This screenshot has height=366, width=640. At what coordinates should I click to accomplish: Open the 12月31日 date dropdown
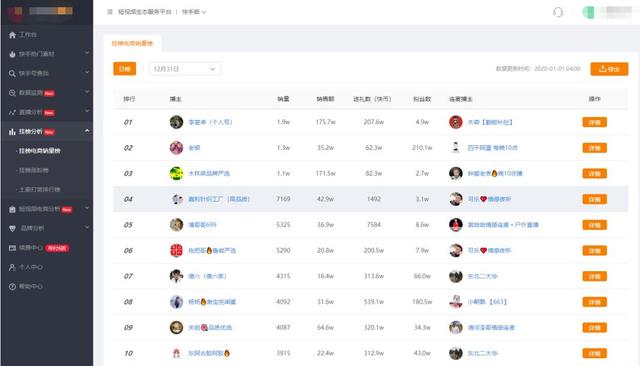tap(185, 69)
